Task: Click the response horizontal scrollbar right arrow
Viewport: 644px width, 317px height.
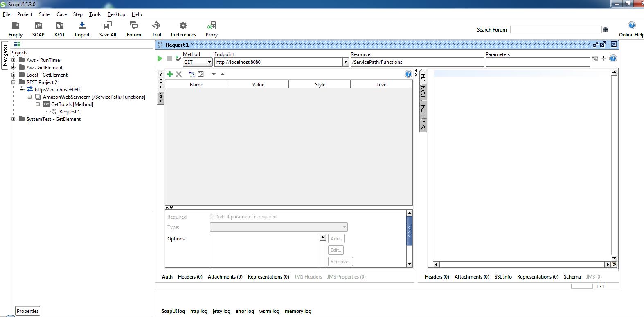Action: [x=607, y=265]
